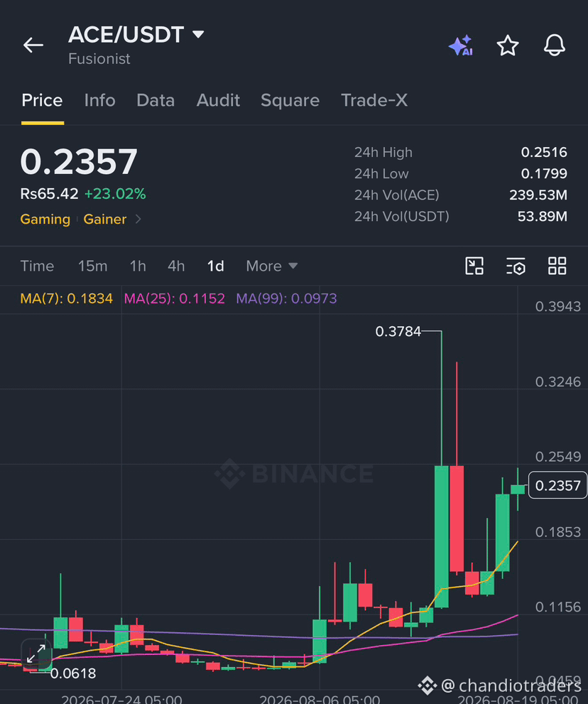The width and height of the screenshot is (588, 704).
Task: Tap the 24h High value 0.2516
Action: [544, 152]
